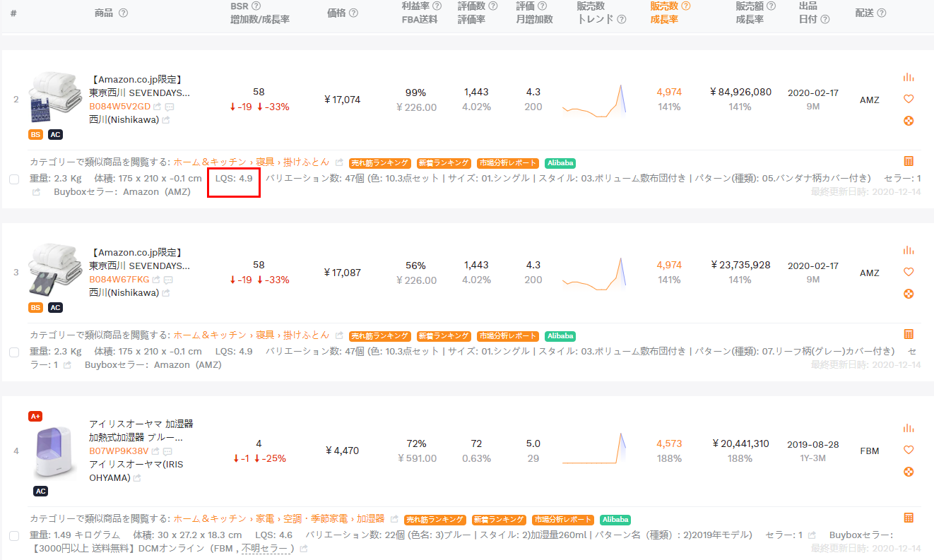The image size is (934, 560).
Task: Open the 加湿器 category link
Action: (x=370, y=518)
